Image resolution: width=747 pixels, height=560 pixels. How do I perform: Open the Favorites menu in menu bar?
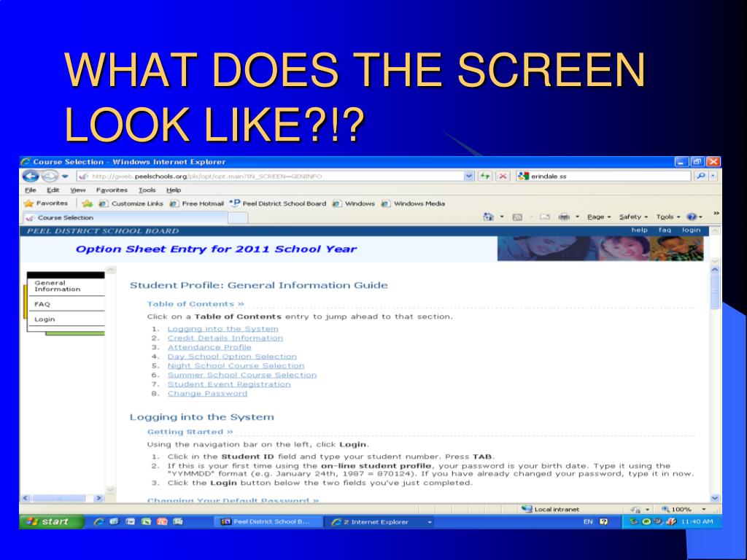112,190
